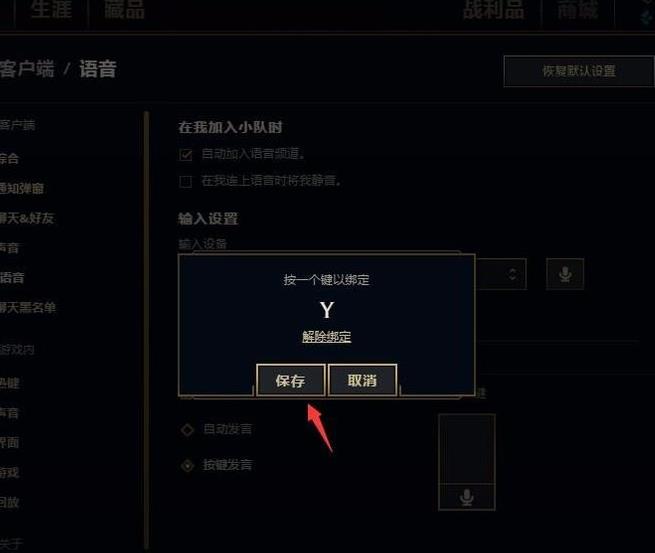Select 聊天&好友 in settings sidebar
The height and width of the screenshot is (553, 655).
coord(27,218)
